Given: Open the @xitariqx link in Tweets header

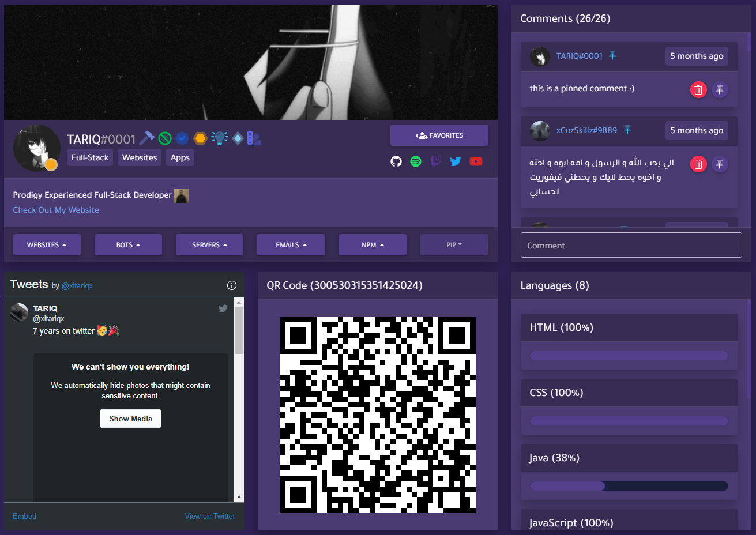Looking at the screenshot, I should coord(77,286).
